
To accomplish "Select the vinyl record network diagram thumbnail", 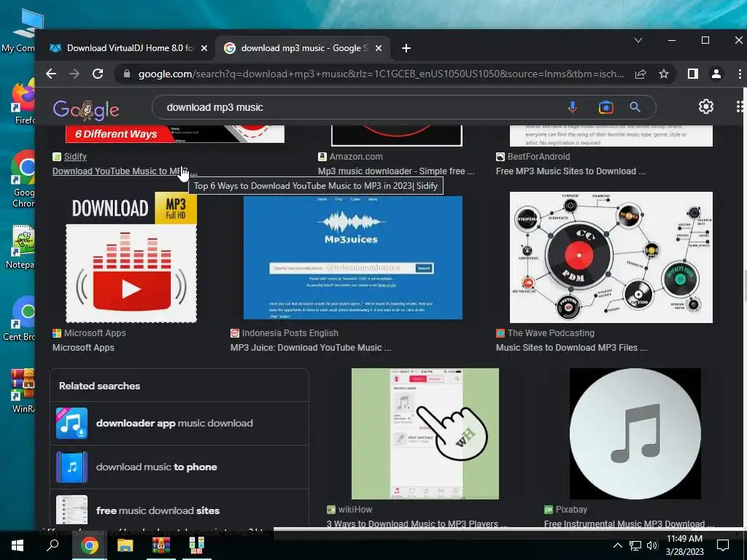I will (x=611, y=257).
